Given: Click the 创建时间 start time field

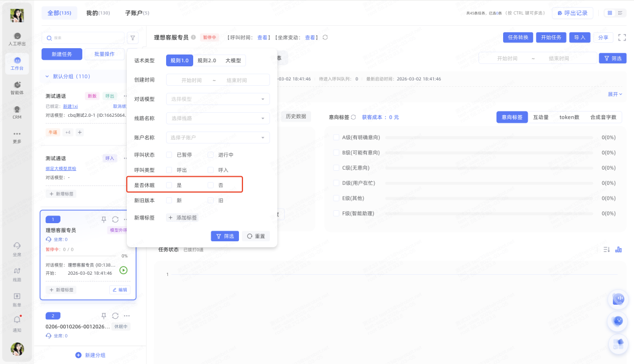Looking at the screenshot, I should [x=191, y=80].
